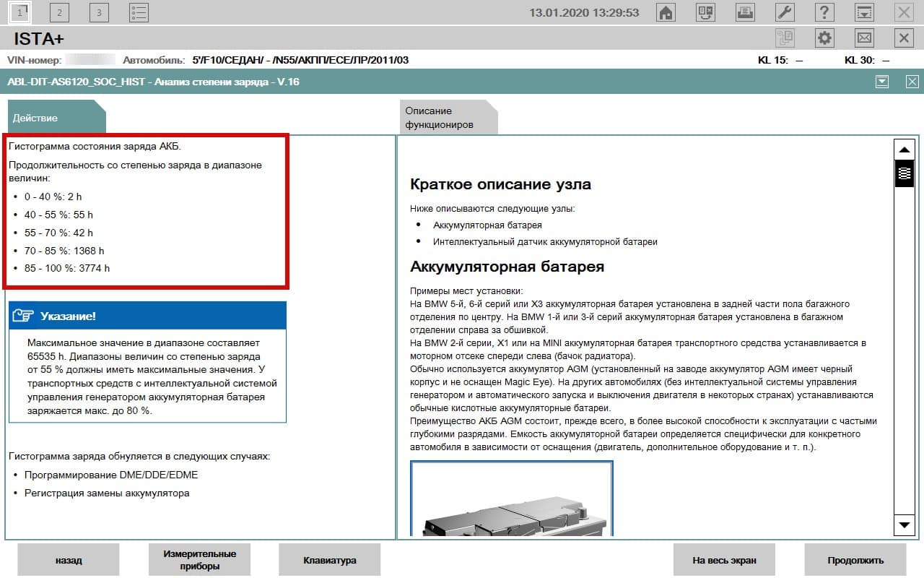Click 'Интеллектуальный датчик аккумуляторной батареи' bullet
The image size is (924, 578).
545,242
